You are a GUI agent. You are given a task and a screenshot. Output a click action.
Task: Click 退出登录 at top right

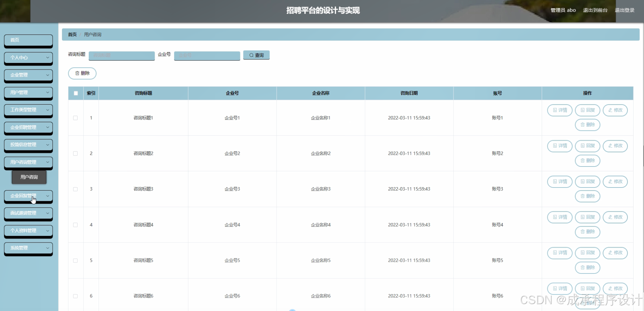pos(624,10)
